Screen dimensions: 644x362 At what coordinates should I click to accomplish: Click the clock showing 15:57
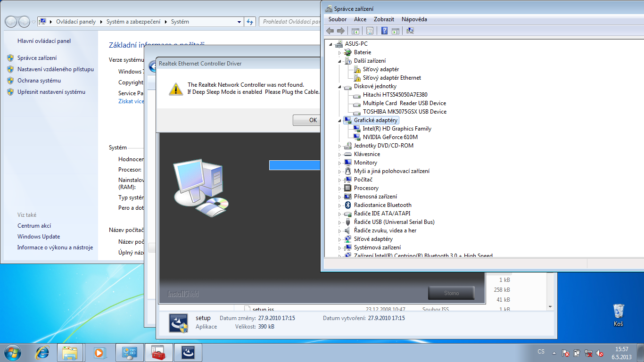tap(622, 349)
